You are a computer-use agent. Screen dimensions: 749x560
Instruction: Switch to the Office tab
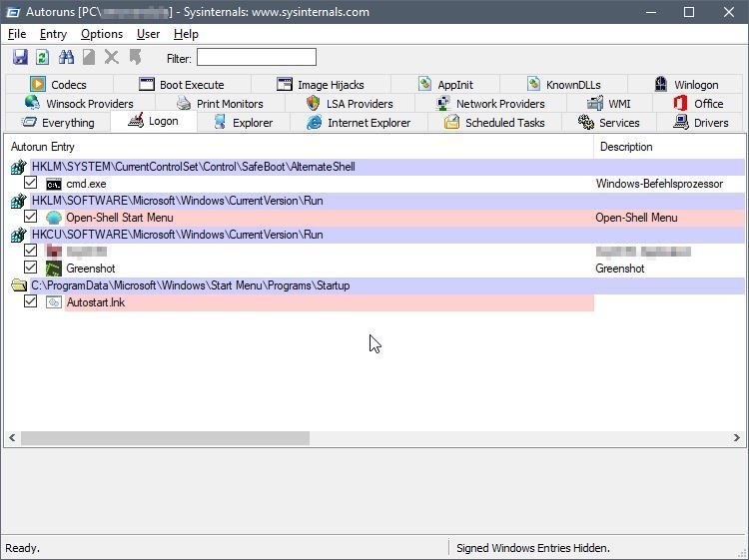pyautogui.click(x=698, y=104)
